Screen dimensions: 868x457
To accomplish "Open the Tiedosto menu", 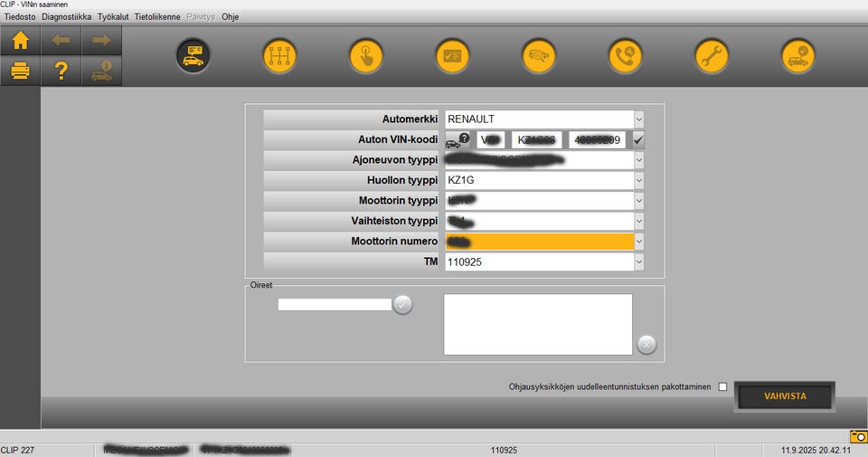I will [x=20, y=16].
